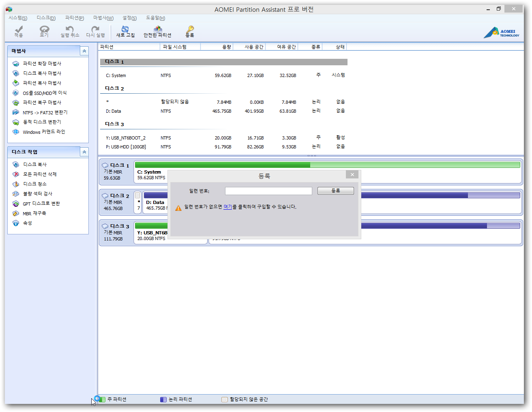This screenshot has width=532, height=412.
Task: Click the unallocated block on 디스크 2 map
Action: tap(138, 202)
